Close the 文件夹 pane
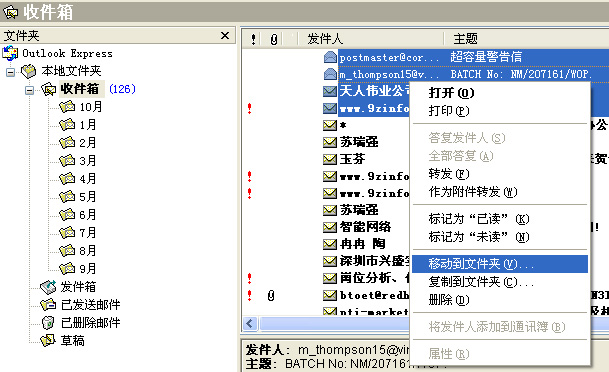609x372 pixels. pyautogui.click(x=225, y=36)
